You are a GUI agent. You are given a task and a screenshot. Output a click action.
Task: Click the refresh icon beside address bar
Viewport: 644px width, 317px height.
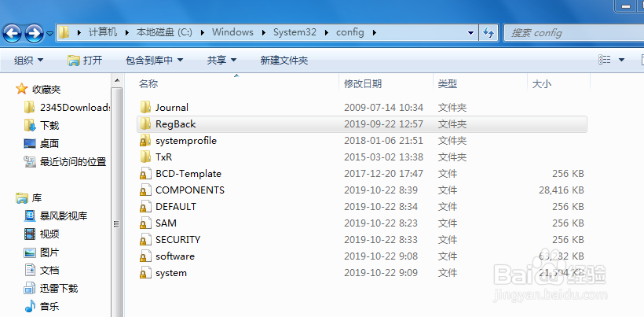point(488,32)
